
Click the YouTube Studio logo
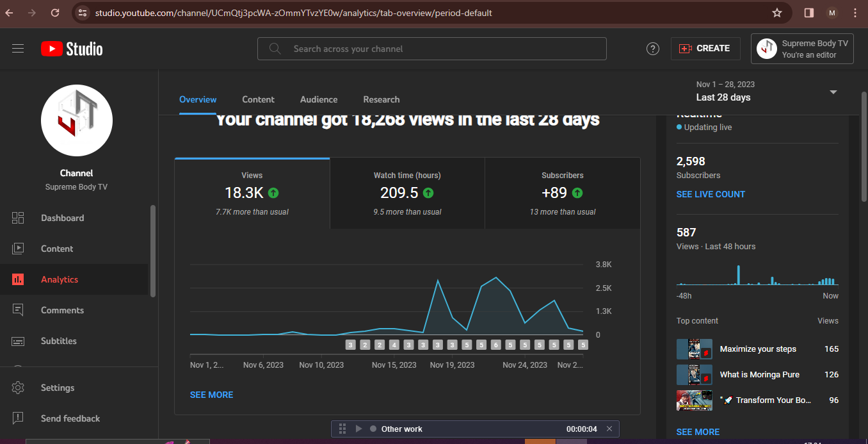[x=72, y=49]
